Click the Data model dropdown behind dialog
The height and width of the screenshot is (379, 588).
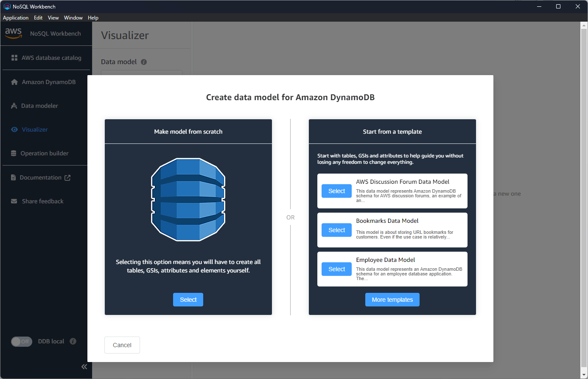coord(141,73)
